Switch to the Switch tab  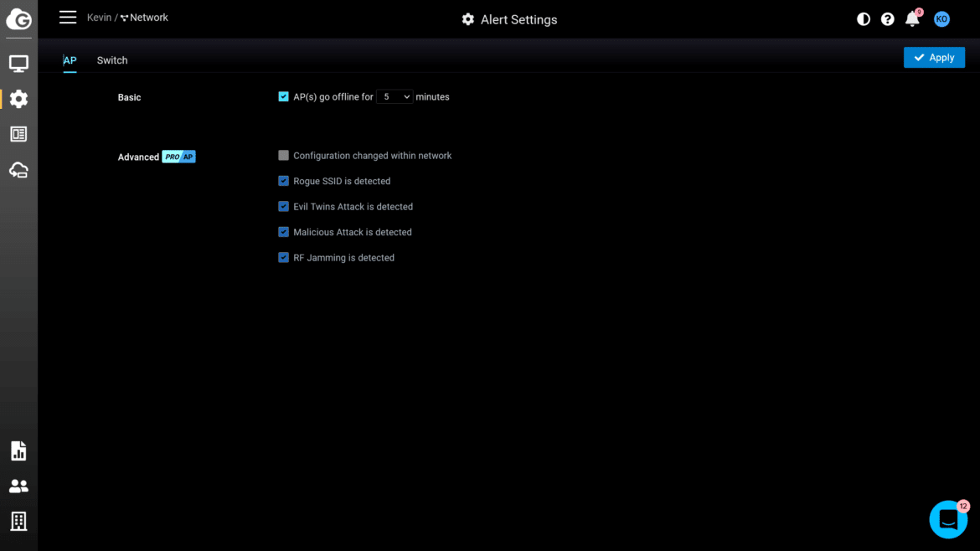point(112,60)
